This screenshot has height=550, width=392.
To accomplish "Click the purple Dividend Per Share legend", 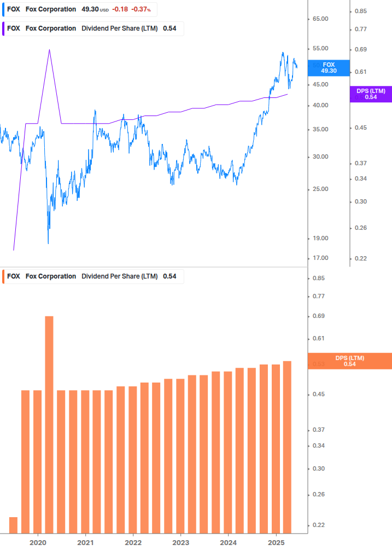I will click(x=93, y=29).
